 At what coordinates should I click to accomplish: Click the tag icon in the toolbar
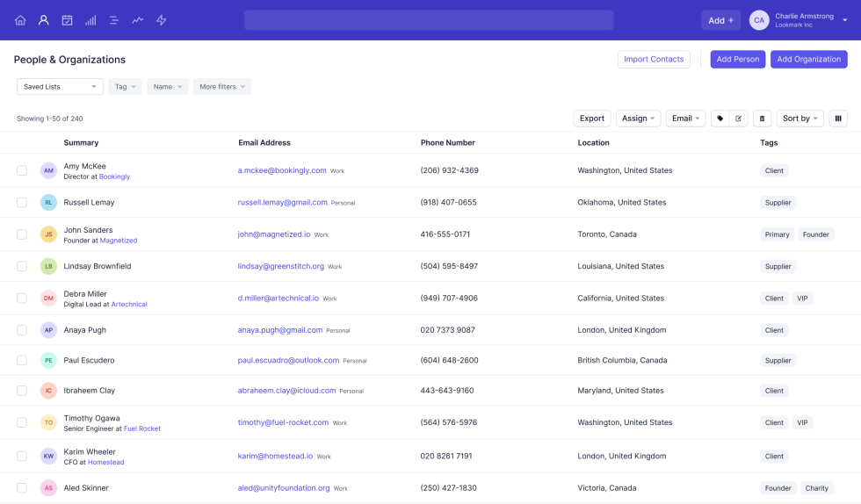click(720, 119)
